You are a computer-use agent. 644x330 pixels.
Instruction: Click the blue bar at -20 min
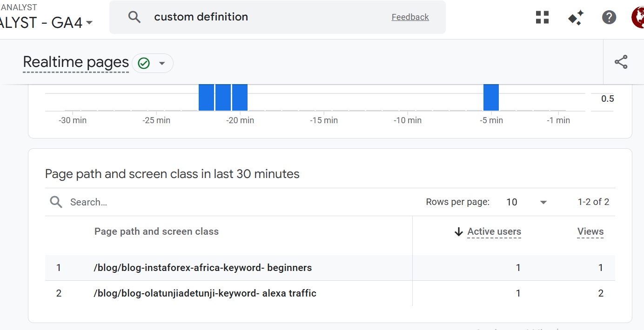pyautogui.click(x=240, y=97)
